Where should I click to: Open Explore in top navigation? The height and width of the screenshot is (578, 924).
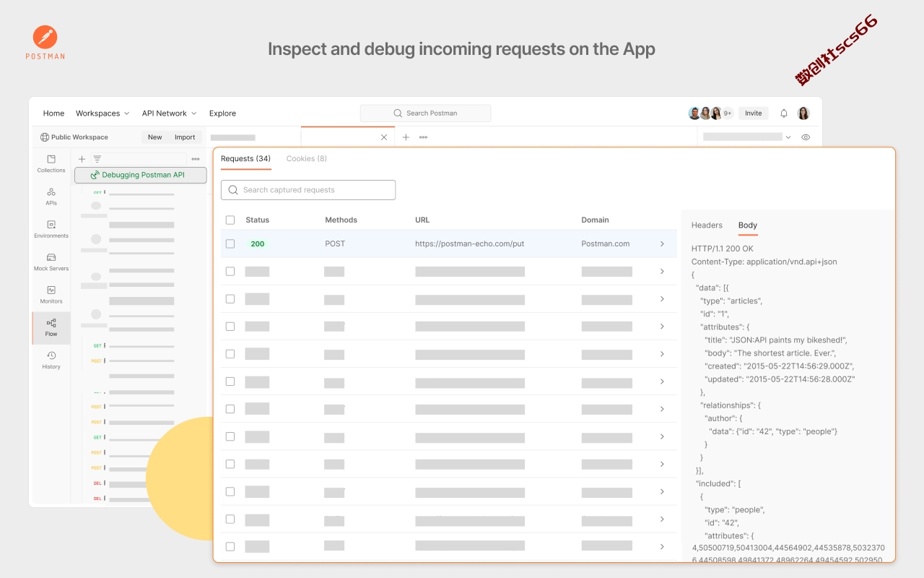pyautogui.click(x=222, y=113)
